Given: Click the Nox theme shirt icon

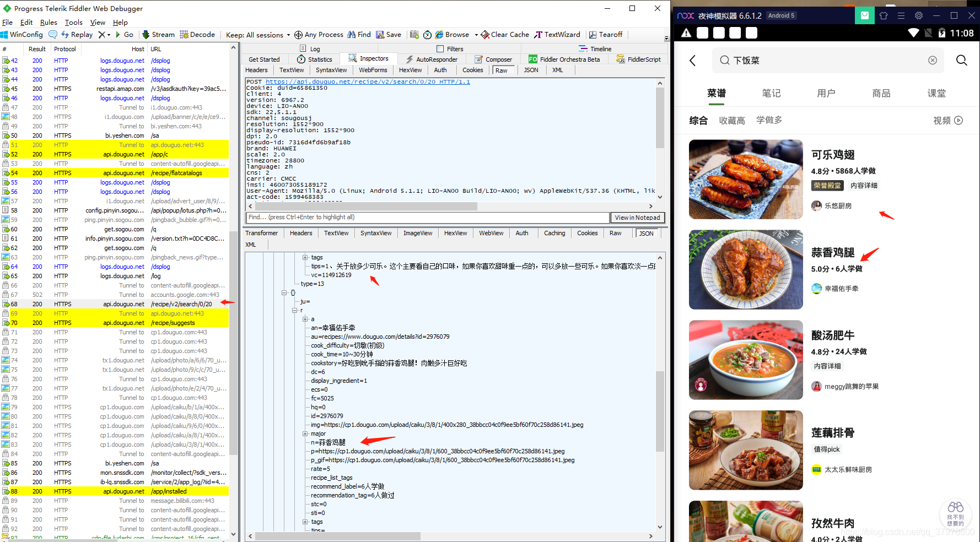Looking at the screenshot, I should tap(884, 15).
